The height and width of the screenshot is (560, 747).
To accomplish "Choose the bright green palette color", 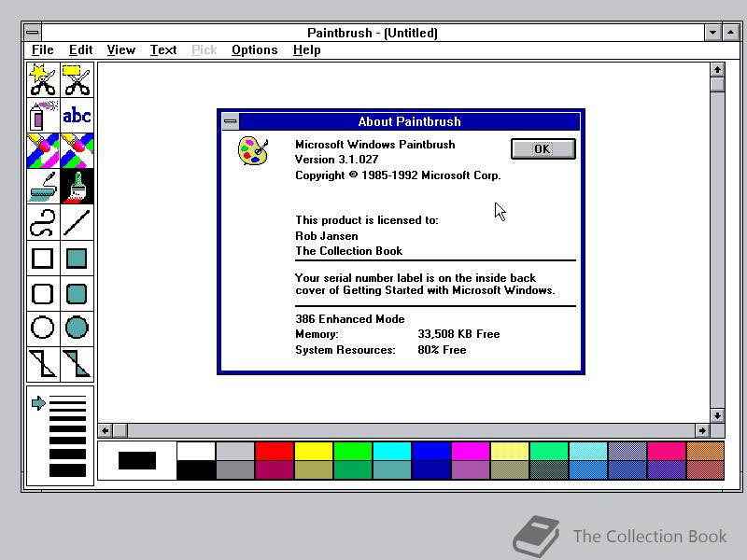I will (353, 451).
